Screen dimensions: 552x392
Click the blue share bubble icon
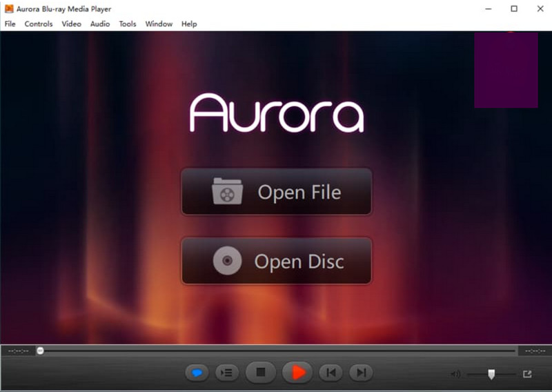[x=197, y=373]
